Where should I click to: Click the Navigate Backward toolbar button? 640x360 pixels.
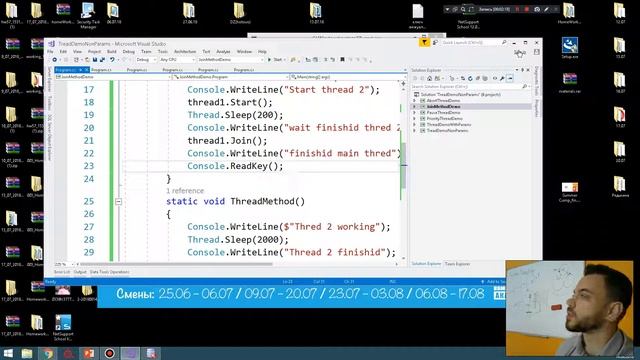tap(54, 60)
